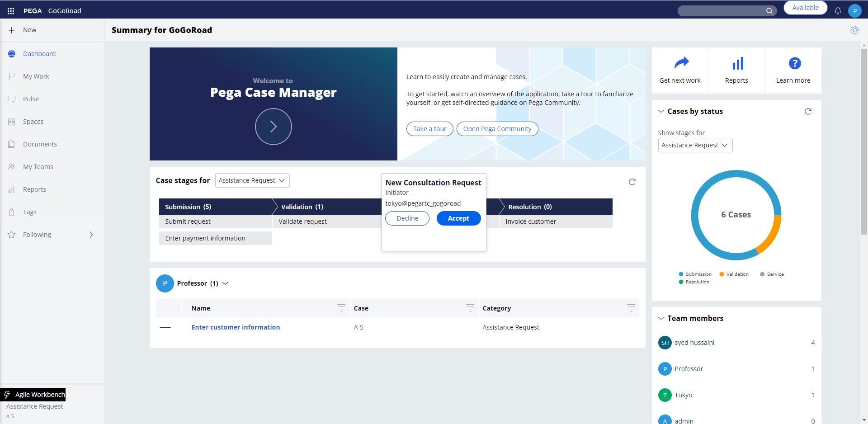Viewport: 868px width, 424px height.
Task: Click the Reports bar chart tile icon
Action: (x=738, y=63)
